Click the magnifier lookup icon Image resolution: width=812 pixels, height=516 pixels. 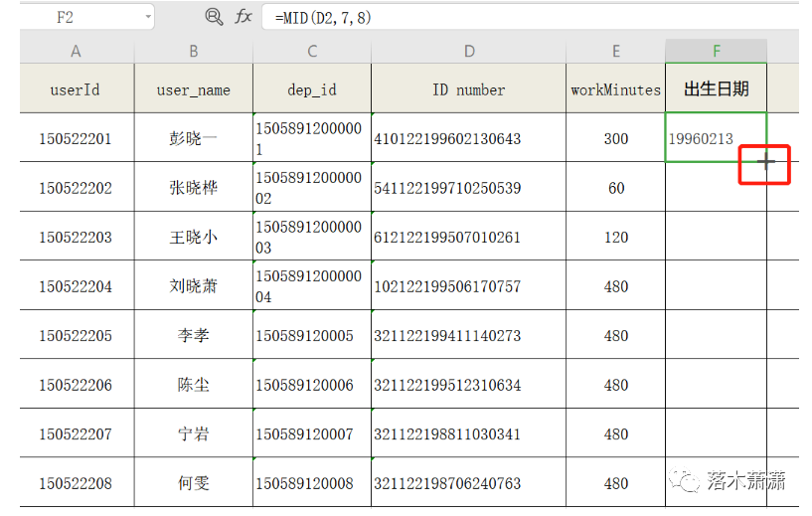214,17
